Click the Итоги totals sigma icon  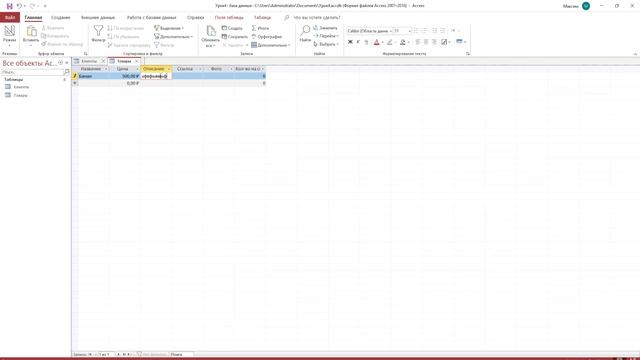click(x=254, y=28)
